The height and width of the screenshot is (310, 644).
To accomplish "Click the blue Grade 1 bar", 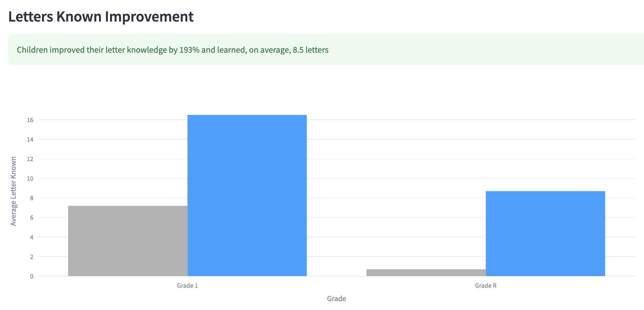I will point(247,195).
